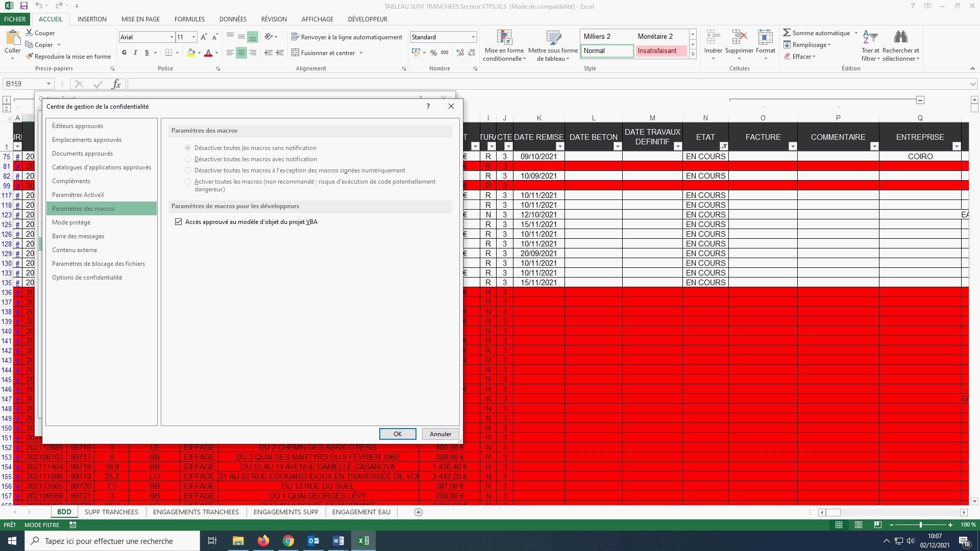The height and width of the screenshot is (551, 980).
Task: Expand the Standard number format dropdown
Action: click(x=473, y=37)
